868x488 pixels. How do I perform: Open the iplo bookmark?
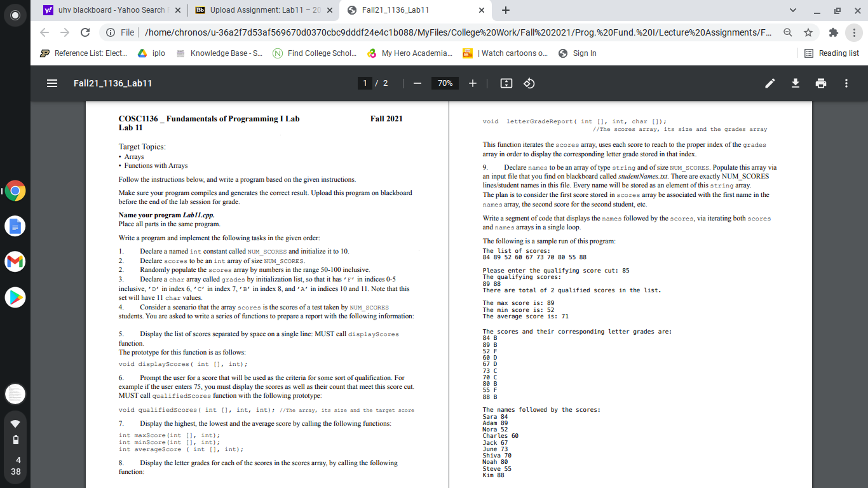[153, 53]
